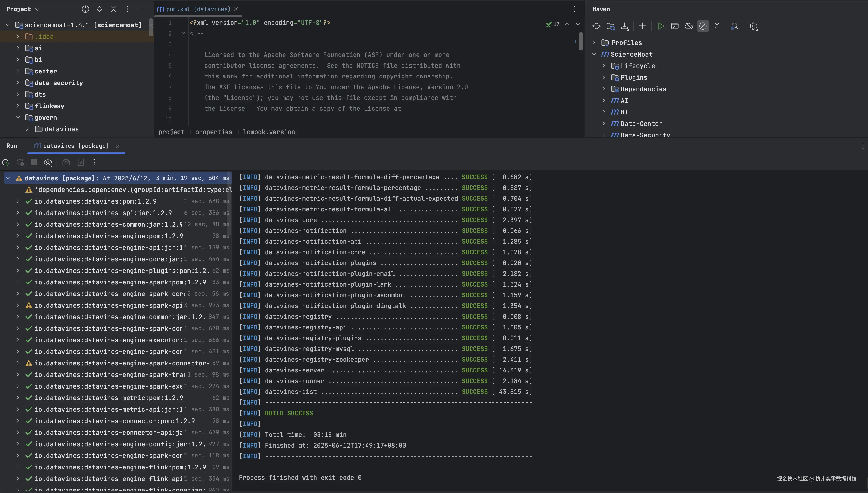The height and width of the screenshot is (493, 868).
Task: Open the Project view dropdown
Action: point(23,9)
